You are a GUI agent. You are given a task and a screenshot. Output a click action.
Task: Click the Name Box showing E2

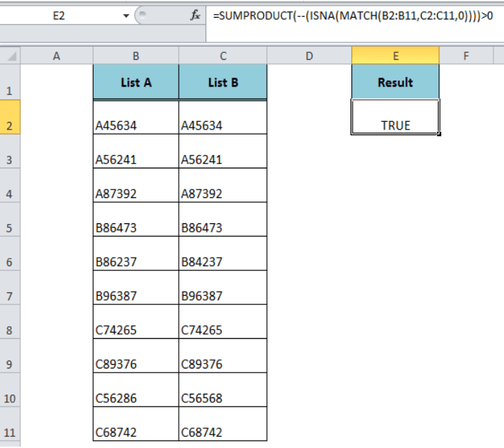[59, 15]
